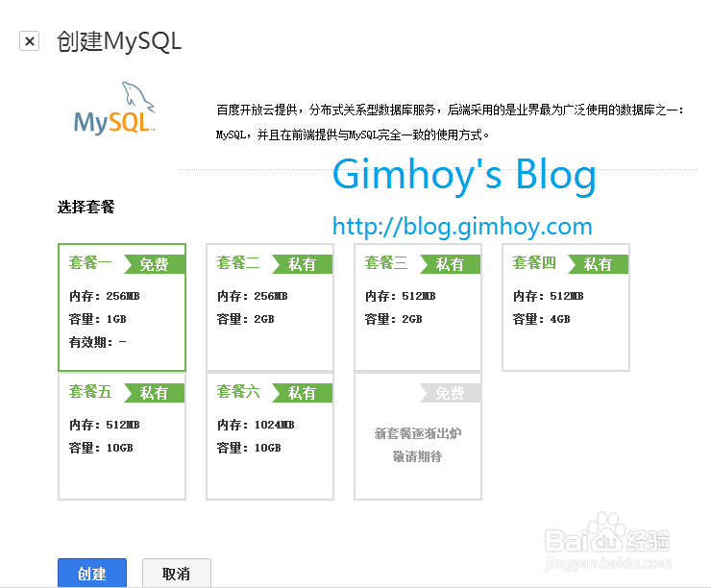Click the description paragraph starting 百度开放云提供
711x588 pixels.
coord(450,122)
